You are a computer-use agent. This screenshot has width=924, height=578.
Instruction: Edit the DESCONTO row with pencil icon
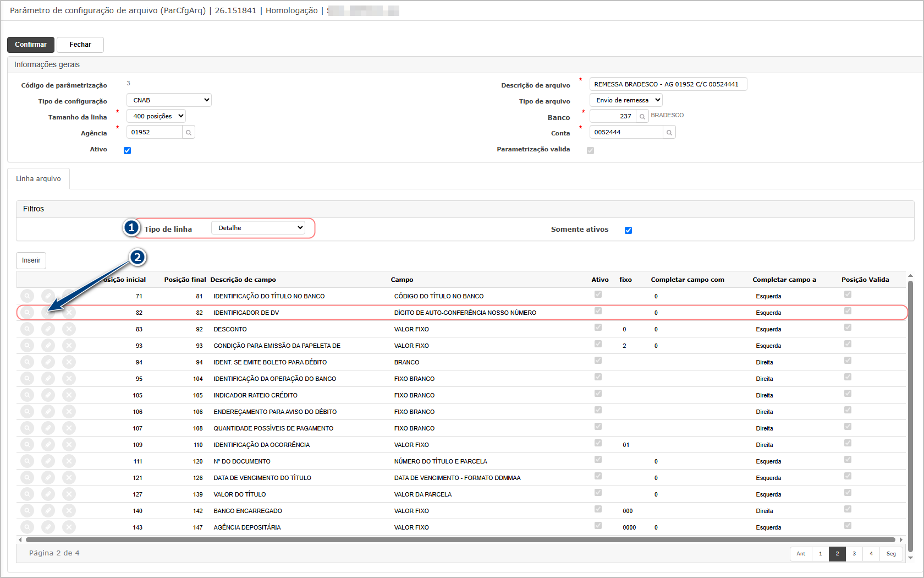pyautogui.click(x=48, y=329)
